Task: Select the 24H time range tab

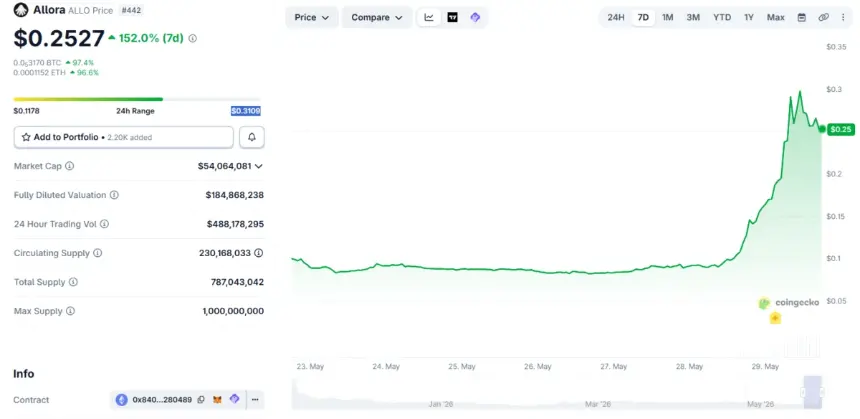Action: 616,18
